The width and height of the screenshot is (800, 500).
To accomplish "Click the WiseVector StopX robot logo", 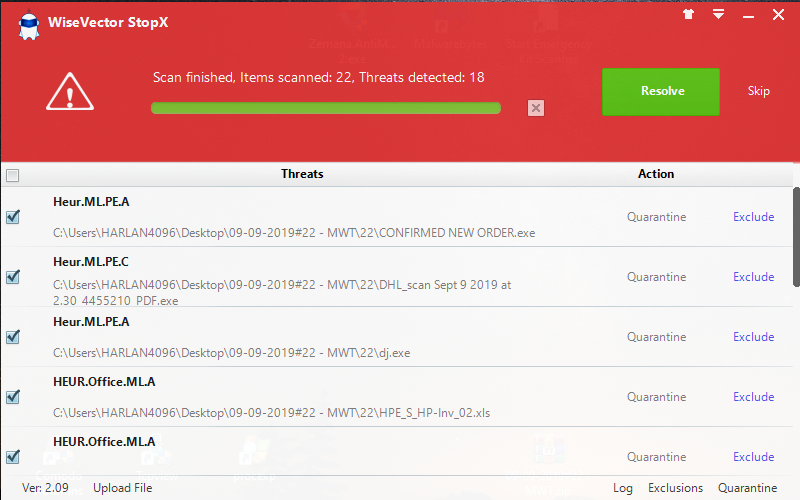I will tap(29, 26).
